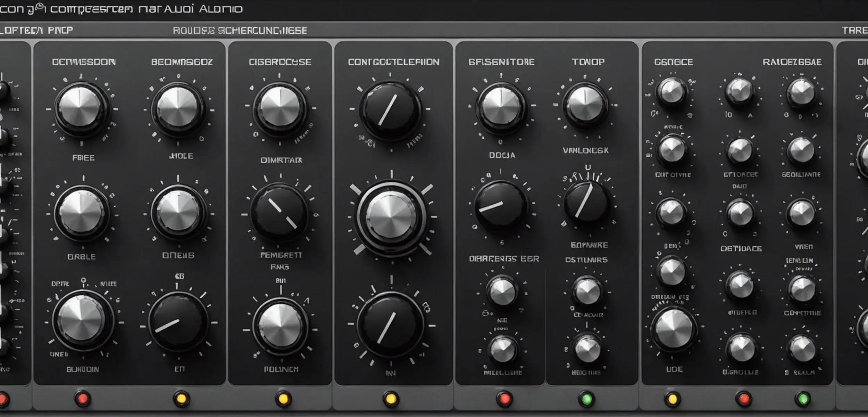This screenshot has width=868, height=417.
Task: Click the silver knob above the DNEIIS label
Action: tap(178, 211)
